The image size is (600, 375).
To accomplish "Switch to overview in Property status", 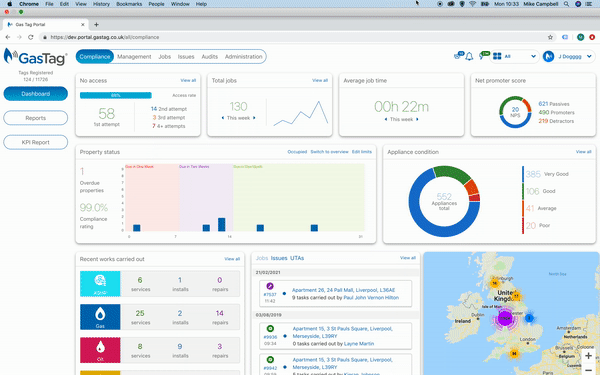I will click(329, 152).
